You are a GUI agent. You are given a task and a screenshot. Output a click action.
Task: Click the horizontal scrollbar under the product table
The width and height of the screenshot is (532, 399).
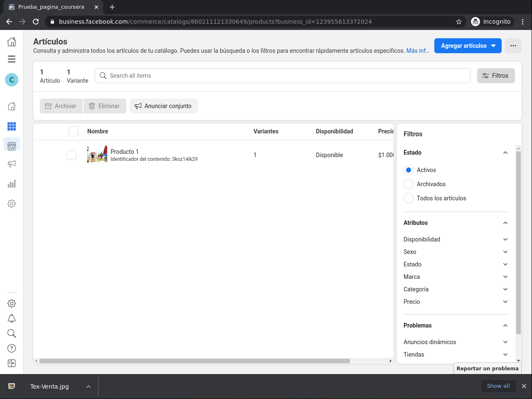tap(195, 361)
